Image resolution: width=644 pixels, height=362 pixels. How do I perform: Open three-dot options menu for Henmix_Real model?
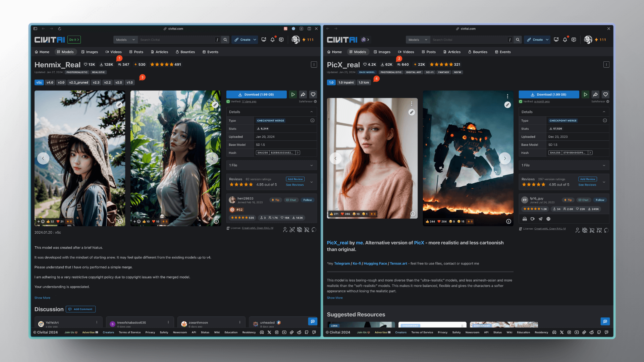click(x=314, y=64)
